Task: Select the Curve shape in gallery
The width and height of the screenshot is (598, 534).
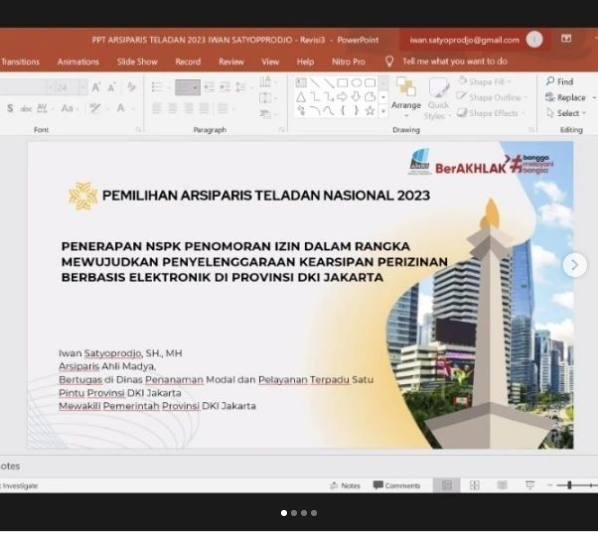Action: [329, 111]
